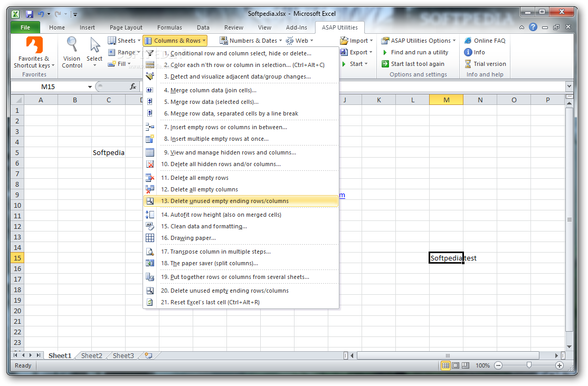
Task: Choose 13. Delete unused empty ending rows/columns
Action: [241, 201]
